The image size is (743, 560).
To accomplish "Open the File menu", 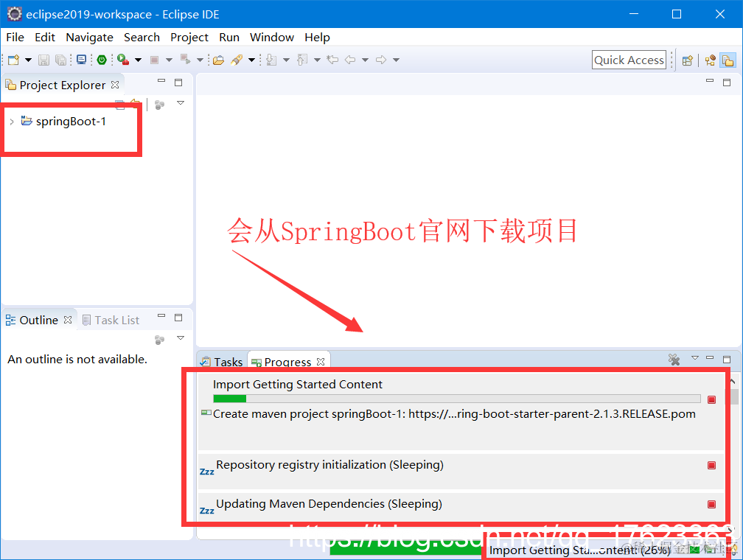I will (x=15, y=38).
